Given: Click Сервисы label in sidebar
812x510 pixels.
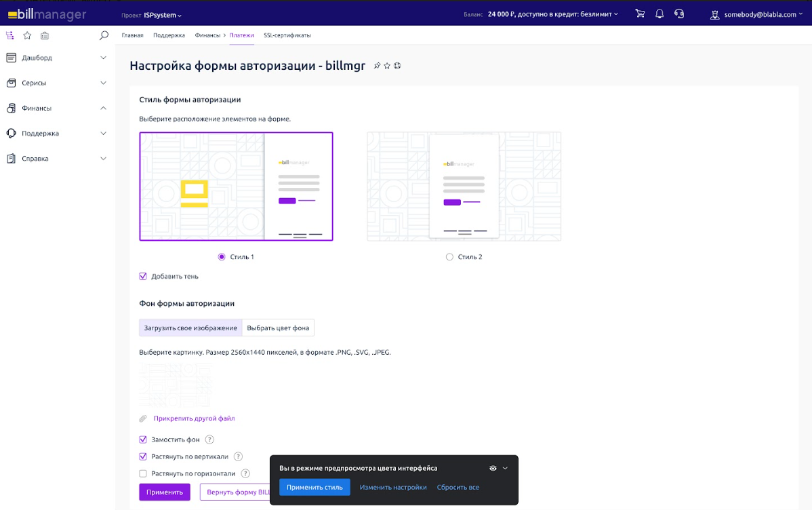Looking at the screenshot, I should [x=34, y=83].
